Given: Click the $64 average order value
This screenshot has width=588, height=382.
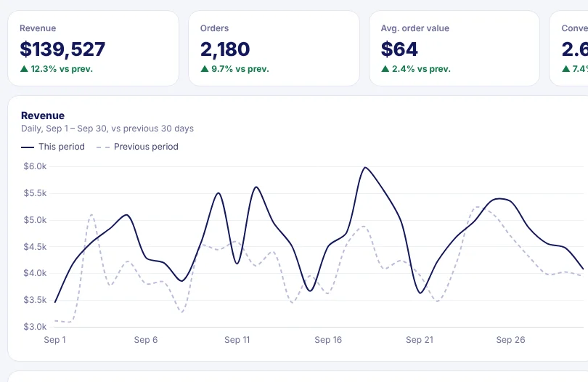Looking at the screenshot, I should 399,49.
